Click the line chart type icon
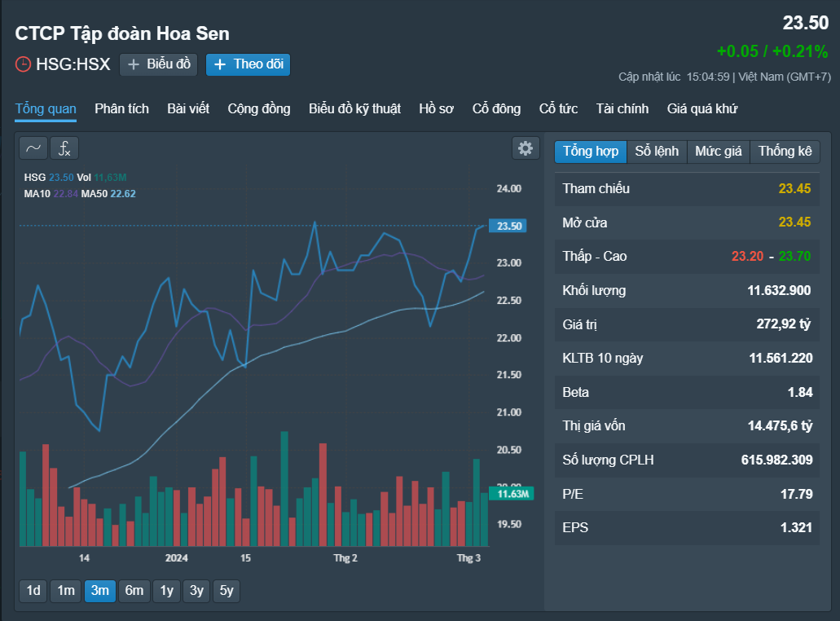 [33, 148]
